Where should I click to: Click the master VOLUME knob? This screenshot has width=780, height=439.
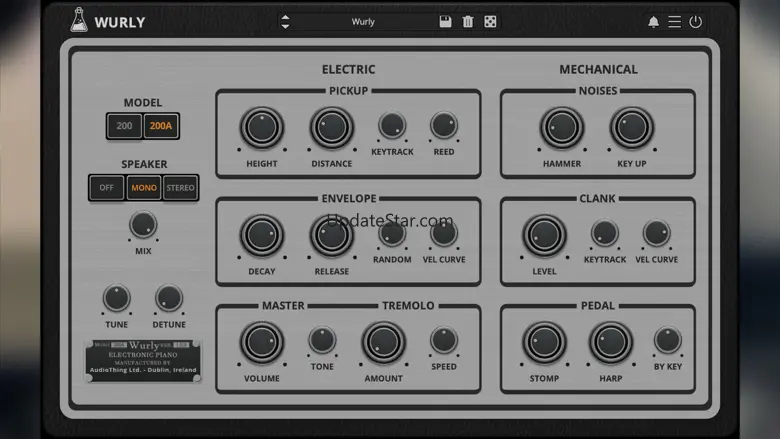point(262,343)
